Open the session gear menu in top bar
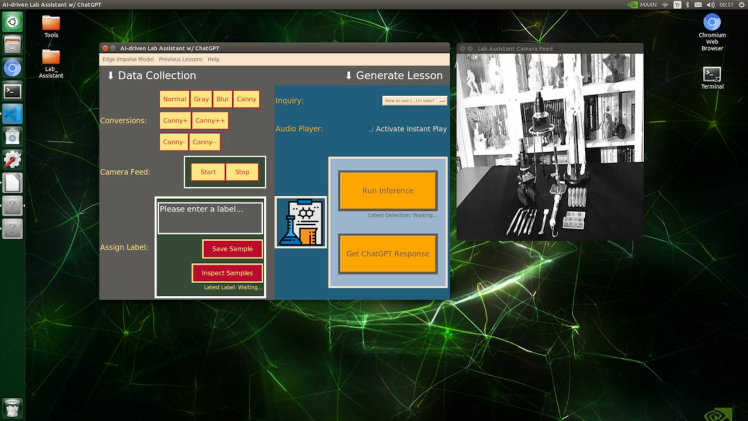The image size is (748, 421). pos(742,4)
